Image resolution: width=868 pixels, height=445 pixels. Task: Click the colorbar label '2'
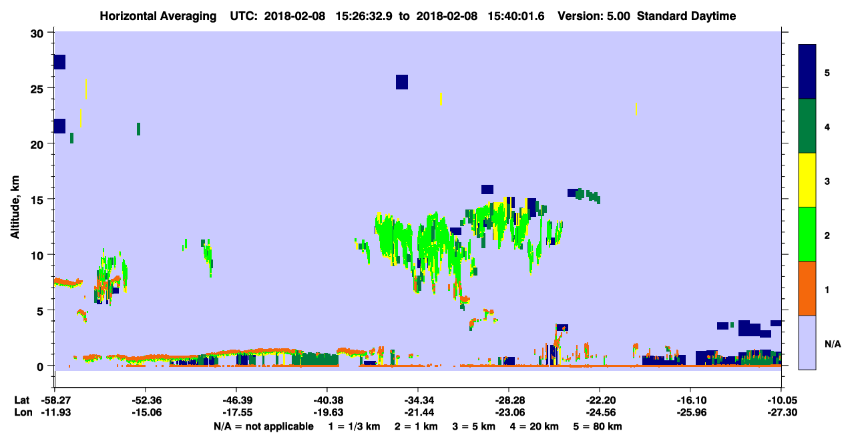click(827, 236)
